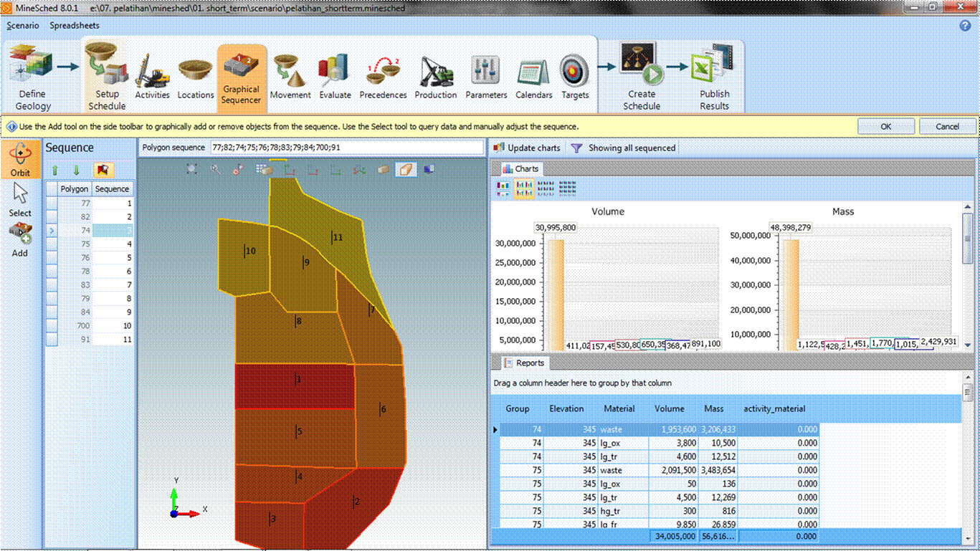This screenshot has height=551, width=980.
Task: Open the Setup Schedule step
Action: click(x=106, y=72)
